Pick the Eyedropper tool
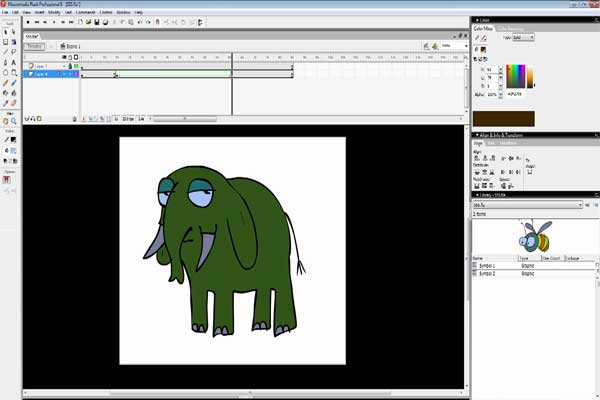The image size is (600, 400). pyautogui.click(x=5, y=103)
